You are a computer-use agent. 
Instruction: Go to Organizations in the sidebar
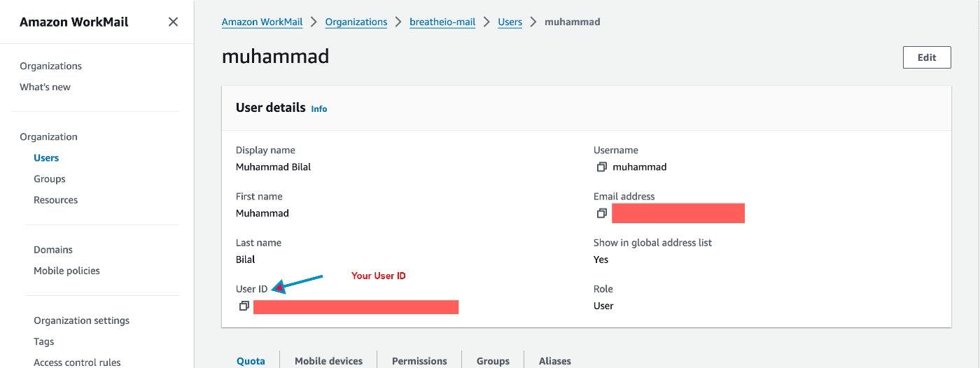point(50,66)
